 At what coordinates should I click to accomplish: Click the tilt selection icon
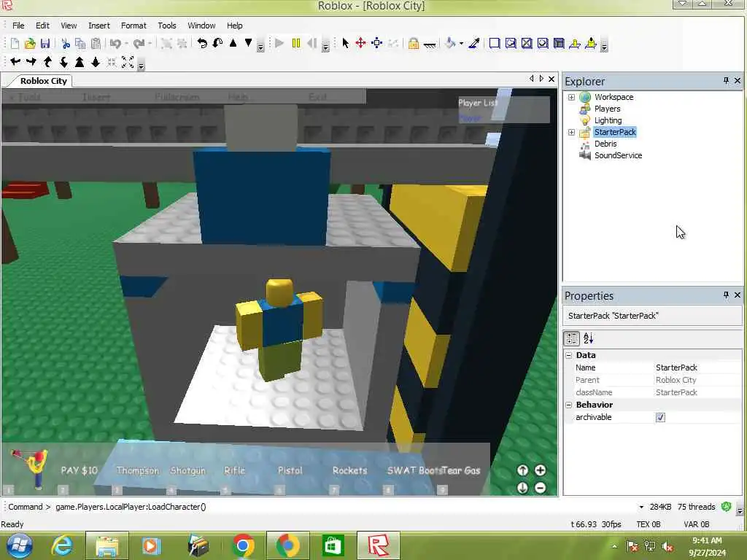[217, 43]
